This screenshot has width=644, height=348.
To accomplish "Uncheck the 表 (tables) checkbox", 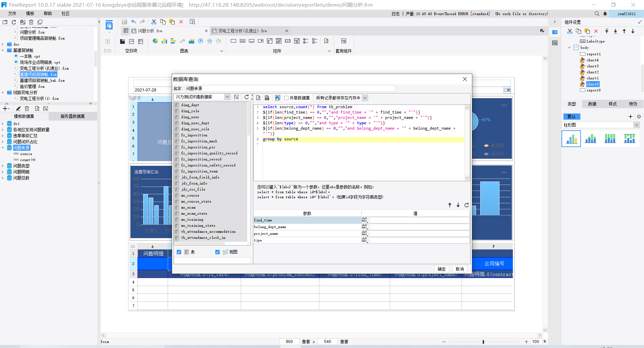I will pos(179,252).
